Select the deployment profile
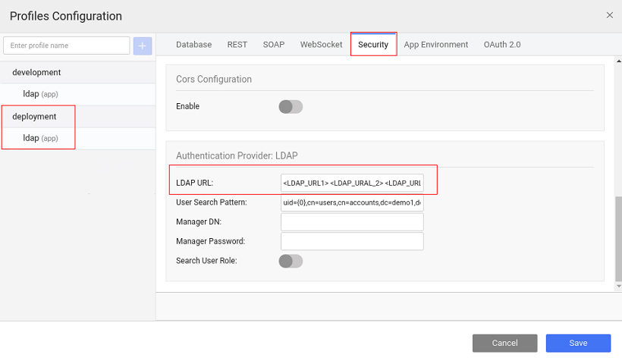 pos(34,117)
